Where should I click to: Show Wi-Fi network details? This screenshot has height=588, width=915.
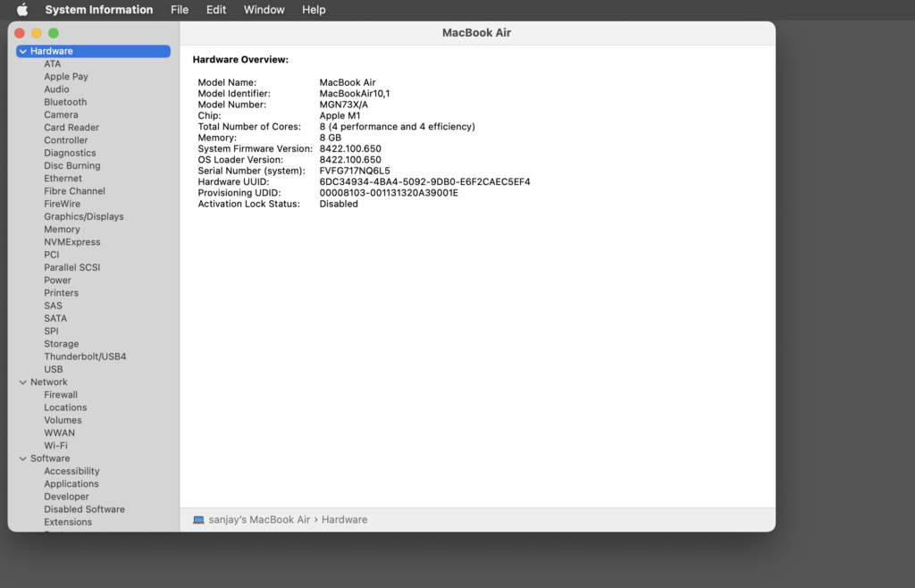56,446
